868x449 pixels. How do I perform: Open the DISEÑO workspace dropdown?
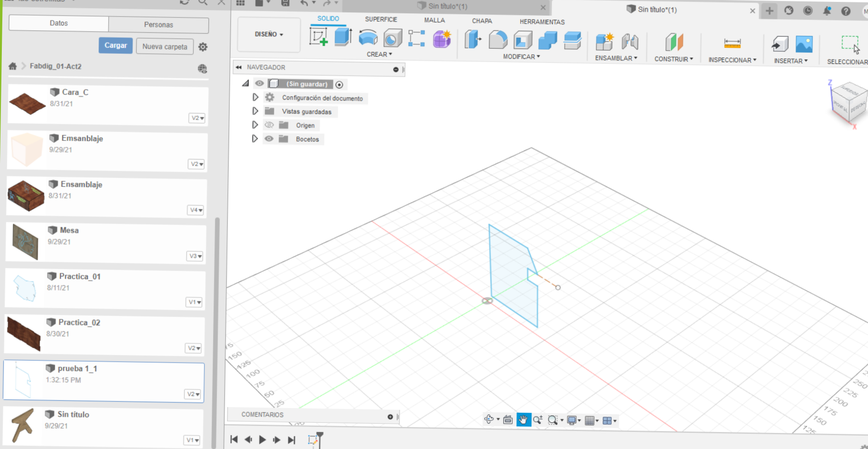[269, 35]
